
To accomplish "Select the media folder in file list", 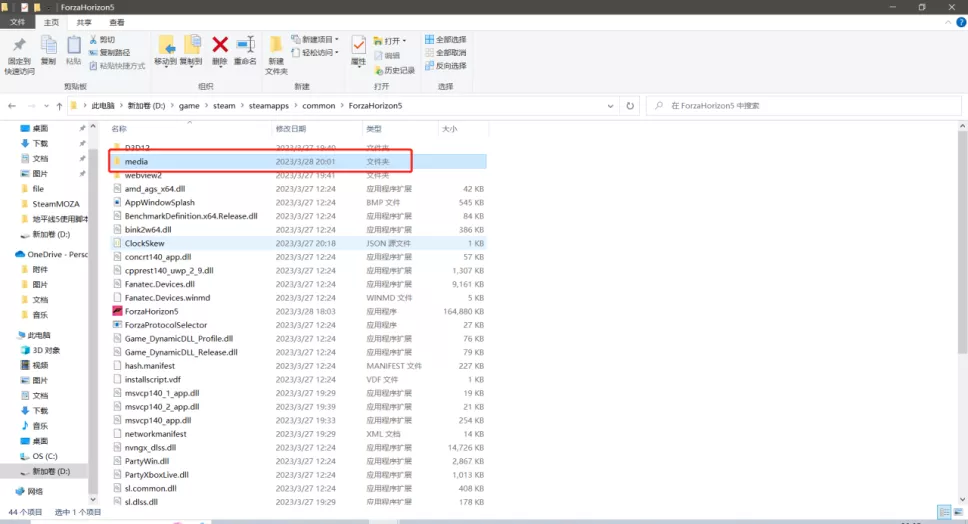I will click(137, 161).
